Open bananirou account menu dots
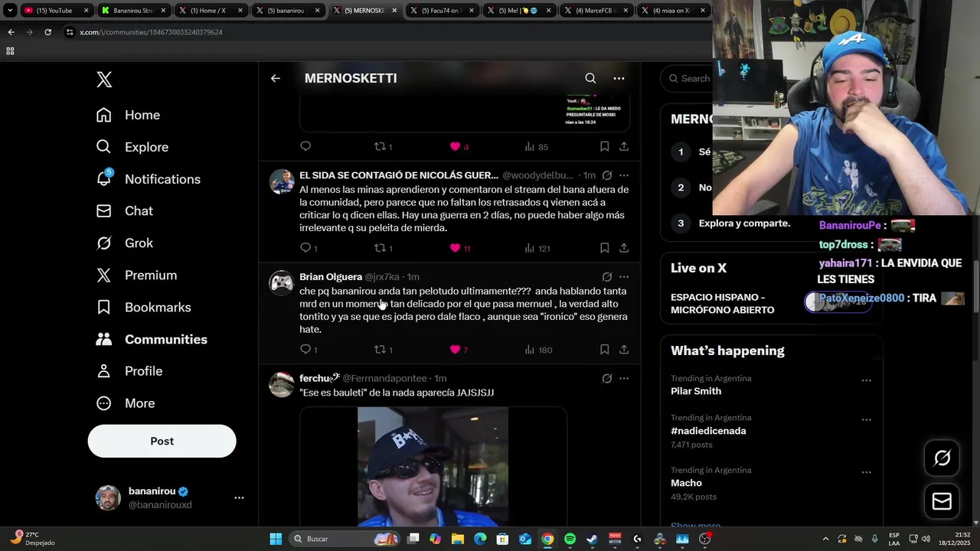The image size is (980, 551). [x=239, y=497]
